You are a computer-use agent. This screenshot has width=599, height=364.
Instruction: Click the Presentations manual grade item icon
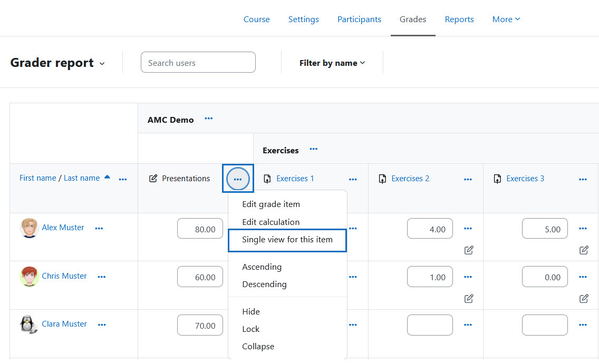pyautogui.click(x=153, y=179)
